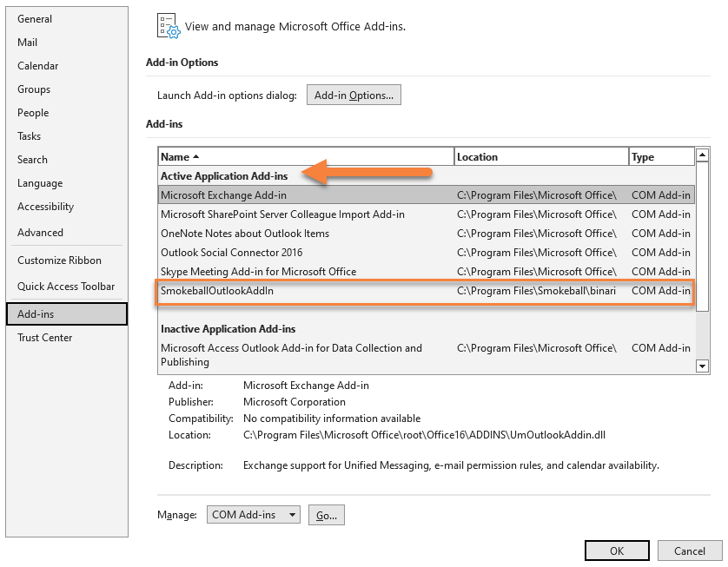This screenshot has height=567, width=728.
Task: Select Microsoft Access Outlook Add-in for Data Collection
Action: coord(427,355)
